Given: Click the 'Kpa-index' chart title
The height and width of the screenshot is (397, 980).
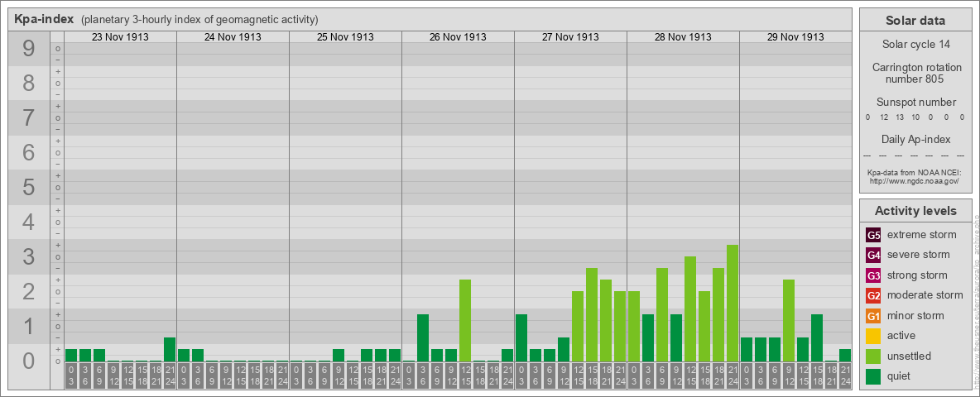Looking at the screenshot, I should [x=45, y=19].
